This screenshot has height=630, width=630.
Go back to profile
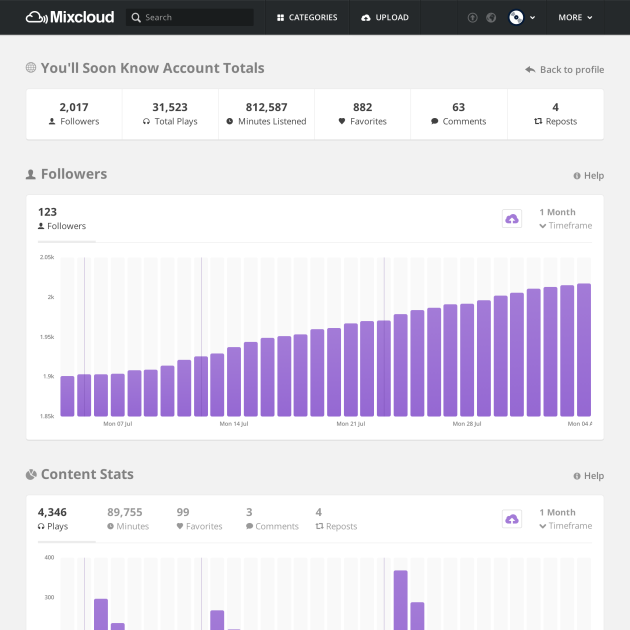coord(565,70)
